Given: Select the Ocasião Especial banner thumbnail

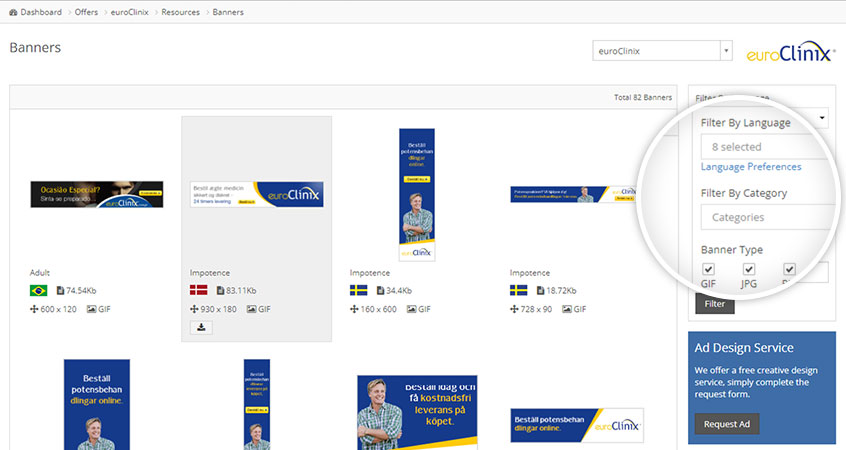Looking at the screenshot, I should (97, 194).
